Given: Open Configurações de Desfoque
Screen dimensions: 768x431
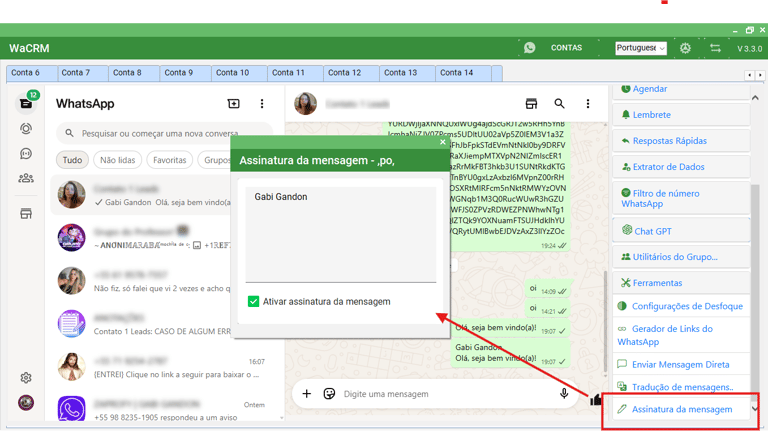Looking at the screenshot, I should pos(681,306).
